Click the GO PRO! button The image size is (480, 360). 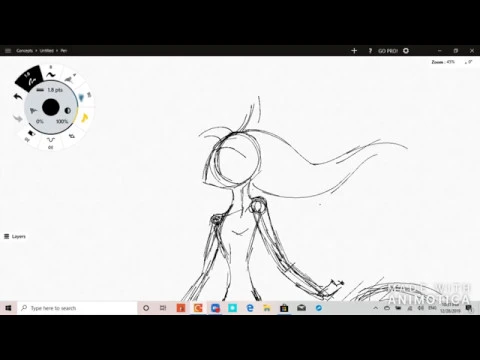[x=388, y=51]
